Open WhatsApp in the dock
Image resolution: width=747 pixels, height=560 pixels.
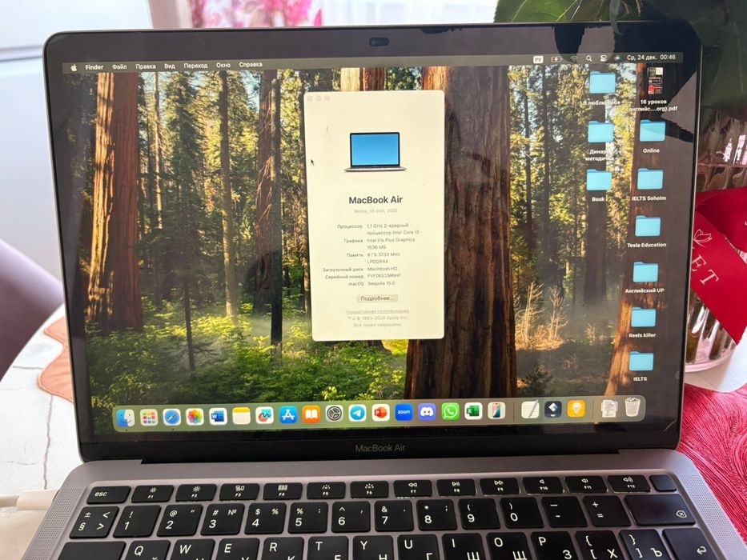[x=450, y=411]
